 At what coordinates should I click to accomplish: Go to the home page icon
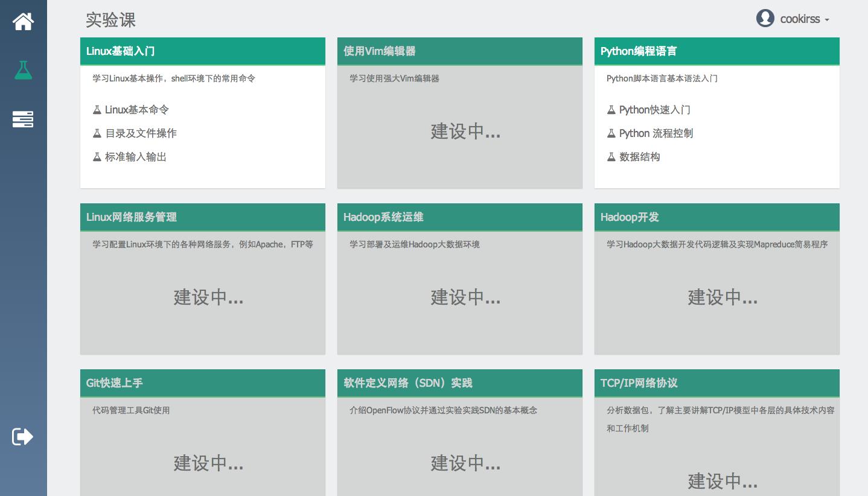(24, 22)
